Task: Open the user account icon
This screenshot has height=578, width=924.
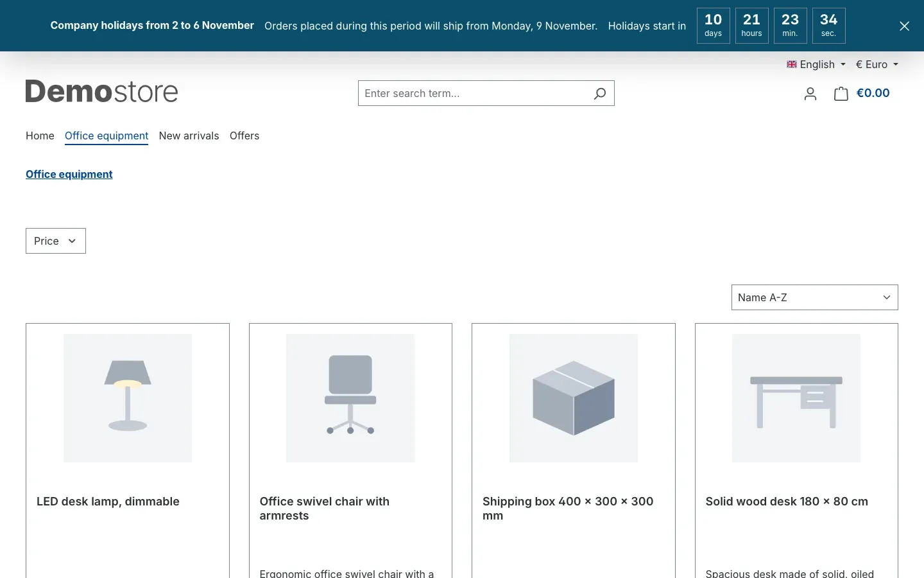Action: pos(810,94)
